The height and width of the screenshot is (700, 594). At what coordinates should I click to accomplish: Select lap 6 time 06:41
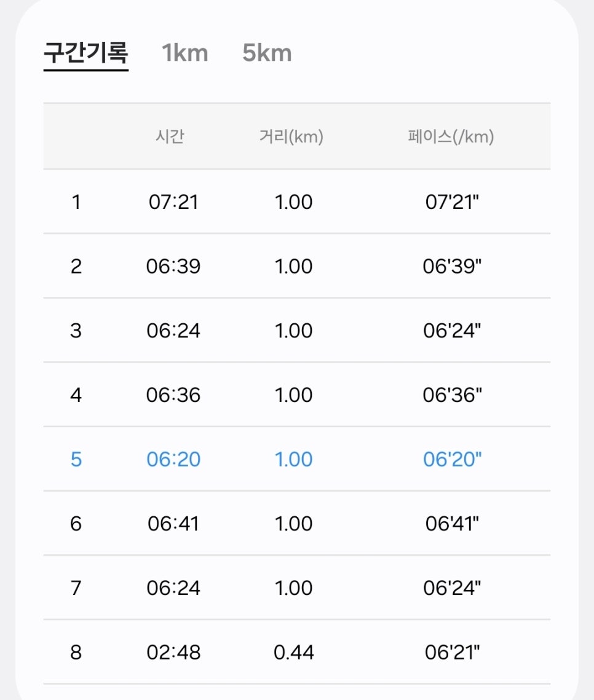coord(173,523)
